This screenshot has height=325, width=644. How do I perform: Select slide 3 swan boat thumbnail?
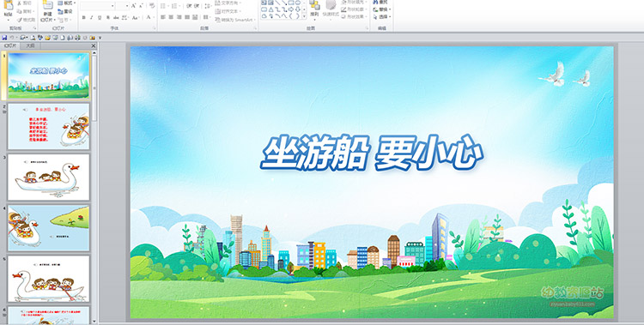tap(48, 178)
